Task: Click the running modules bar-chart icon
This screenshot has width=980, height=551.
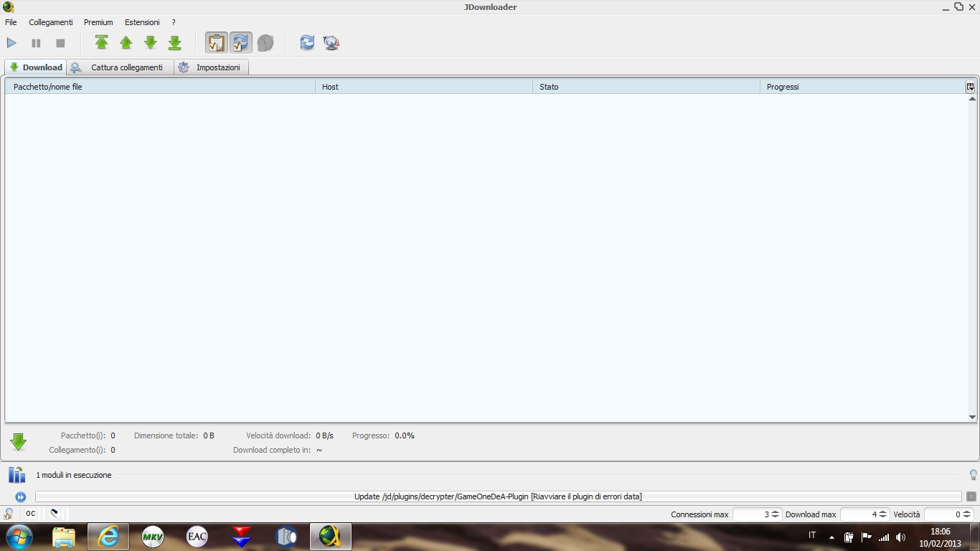Action: click(17, 475)
